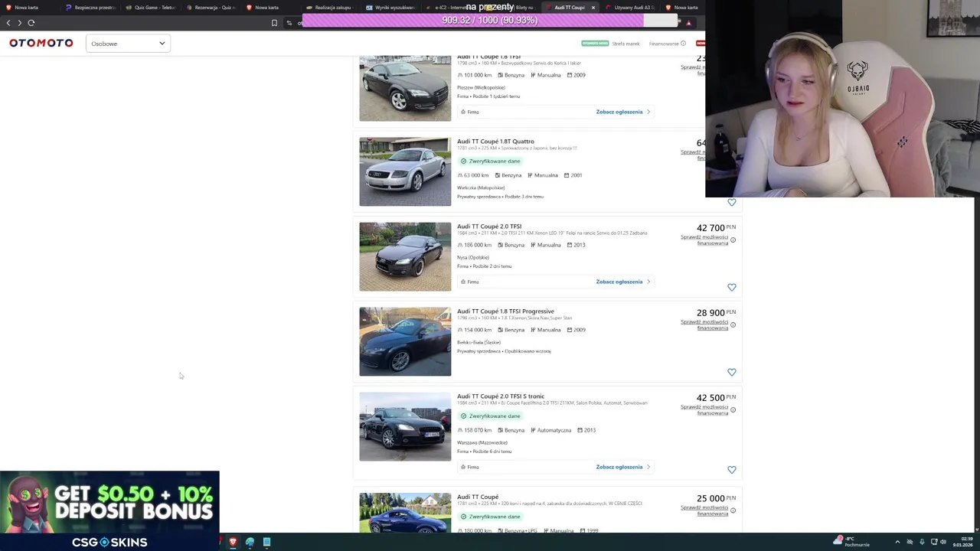Switch to the Rezerwacja - Quiz tab
This screenshot has width=980, height=551.
[210, 8]
